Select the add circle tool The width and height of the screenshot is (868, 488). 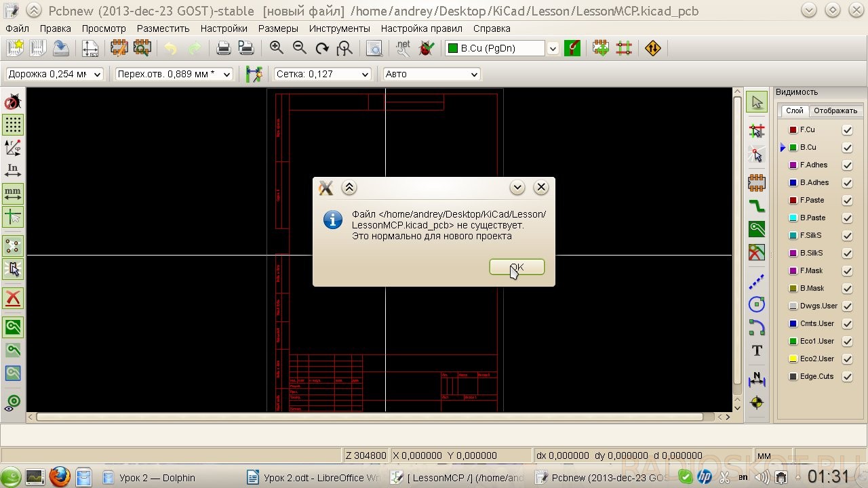pos(757,304)
